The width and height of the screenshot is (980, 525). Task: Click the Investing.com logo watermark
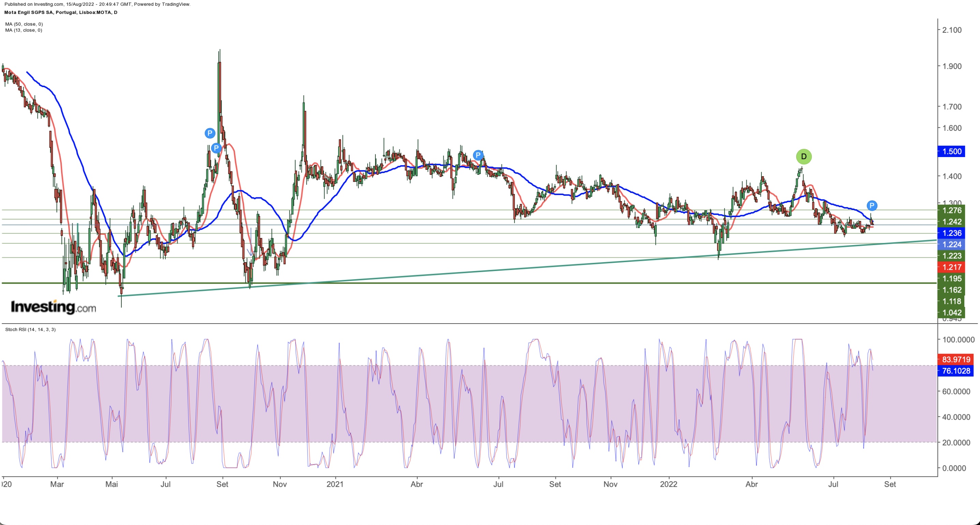pos(53,307)
